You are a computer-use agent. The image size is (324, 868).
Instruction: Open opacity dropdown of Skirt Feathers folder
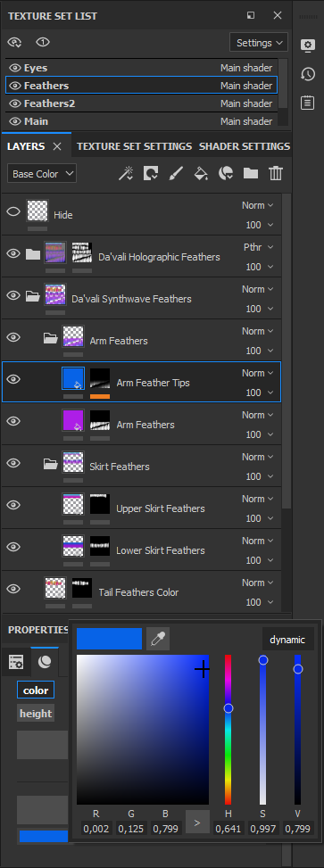coord(260,476)
